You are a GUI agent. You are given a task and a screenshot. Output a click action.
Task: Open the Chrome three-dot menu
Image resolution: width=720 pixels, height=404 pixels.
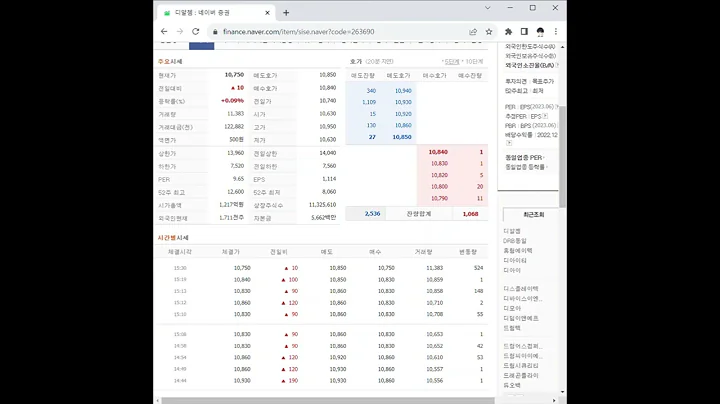(x=556, y=32)
